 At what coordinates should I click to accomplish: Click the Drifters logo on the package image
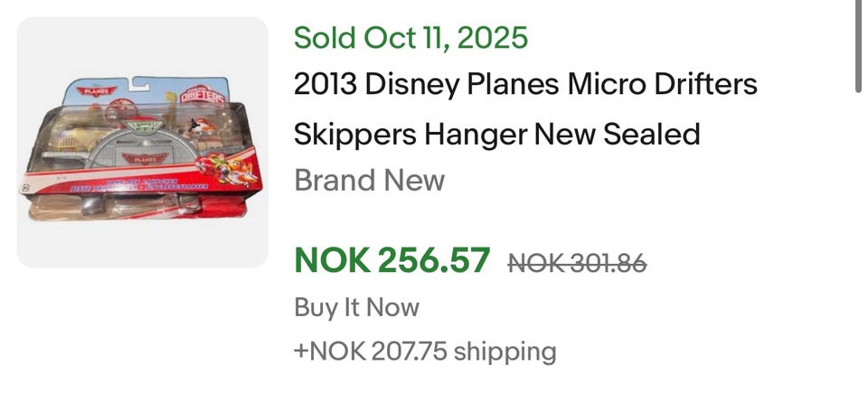(x=202, y=94)
